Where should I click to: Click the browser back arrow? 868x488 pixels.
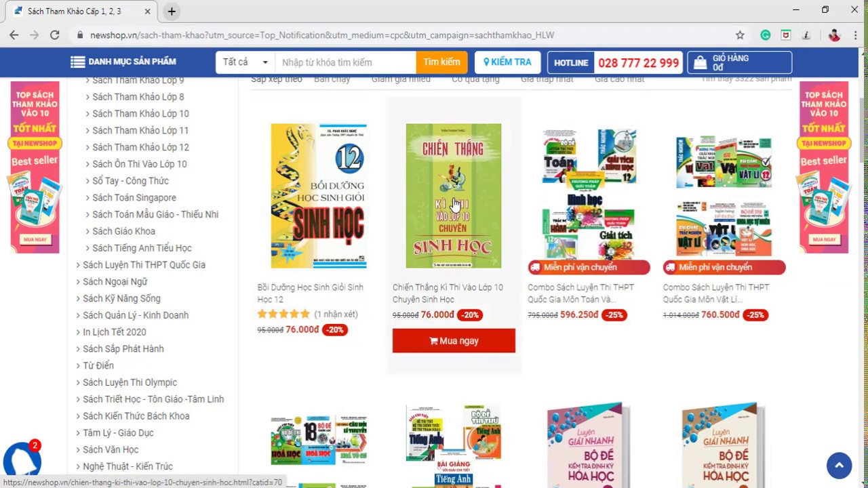point(14,35)
